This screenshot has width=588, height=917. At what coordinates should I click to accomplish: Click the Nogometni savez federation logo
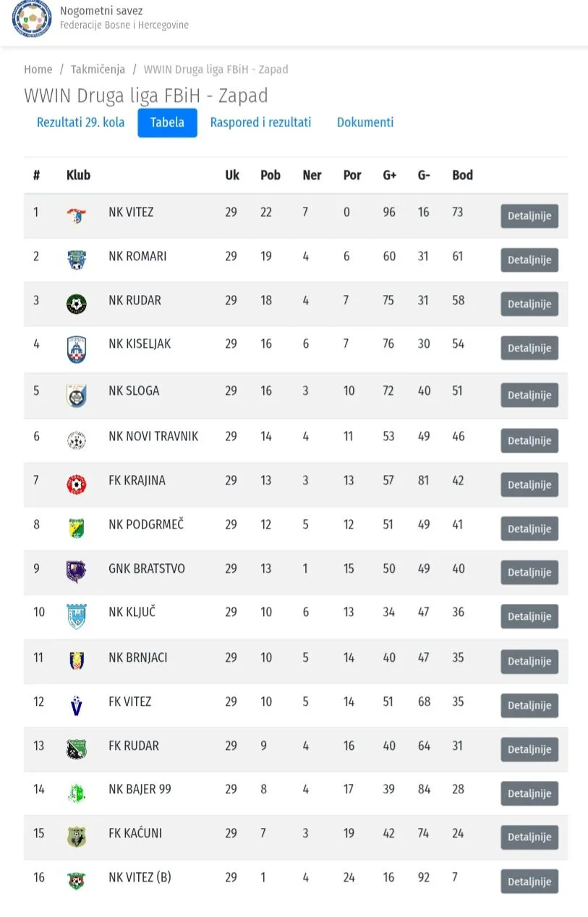pyautogui.click(x=32, y=18)
